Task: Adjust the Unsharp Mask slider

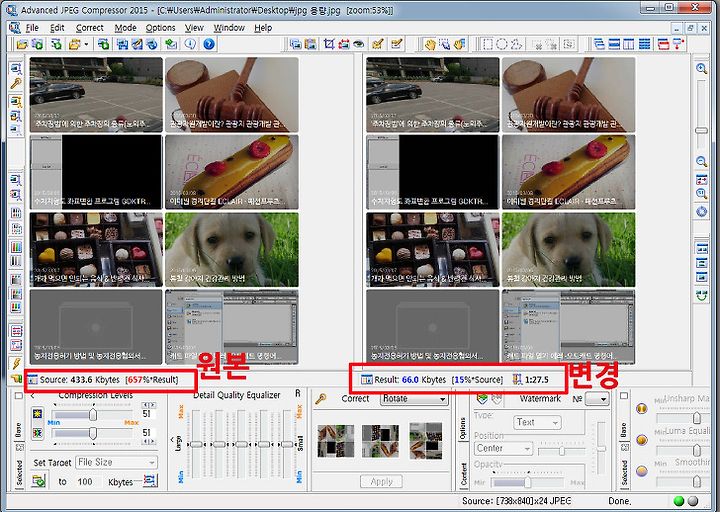Action: [x=697, y=417]
